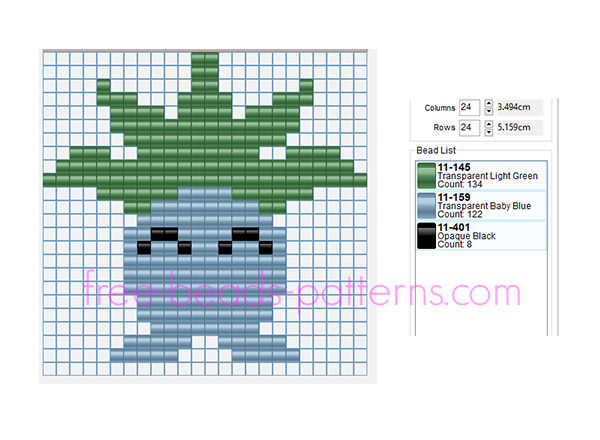This screenshot has width=600, height=440.
Task: Select the Transparent Baby Blue bead swatch
Action: (426, 205)
